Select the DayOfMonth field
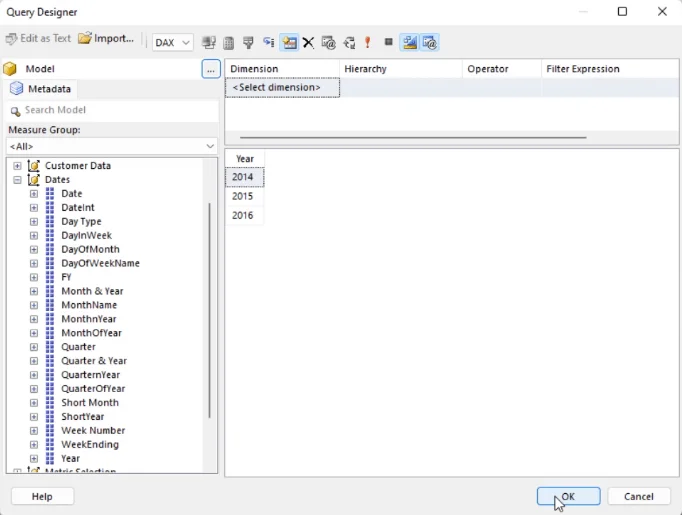This screenshot has width=682, height=515. click(x=90, y=249)
